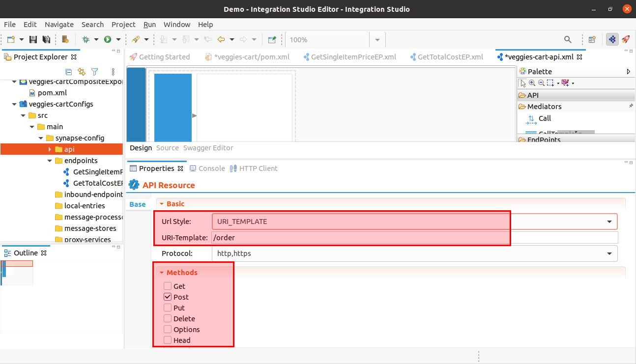Click the Palette zoom in tool
The image size is (636, 364).
click(532, 83)
